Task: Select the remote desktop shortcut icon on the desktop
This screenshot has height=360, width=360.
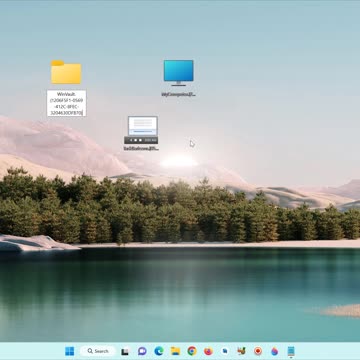Action: click(142, 130)
